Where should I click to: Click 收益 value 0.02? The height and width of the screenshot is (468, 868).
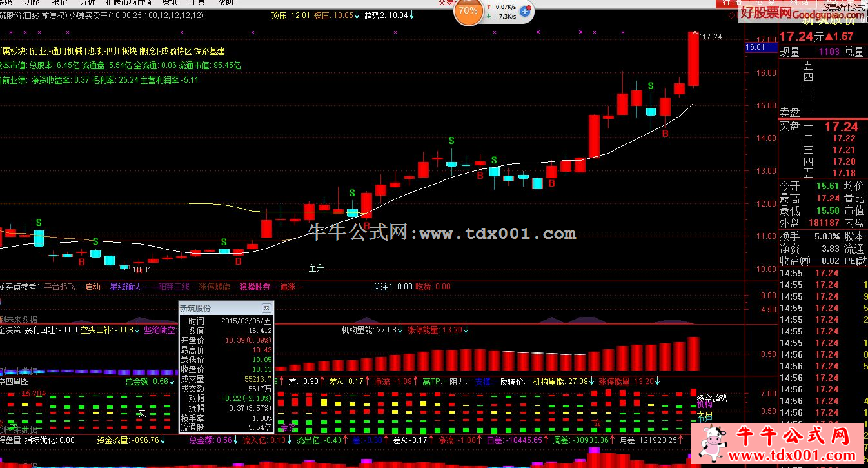(x=831, y=261)
